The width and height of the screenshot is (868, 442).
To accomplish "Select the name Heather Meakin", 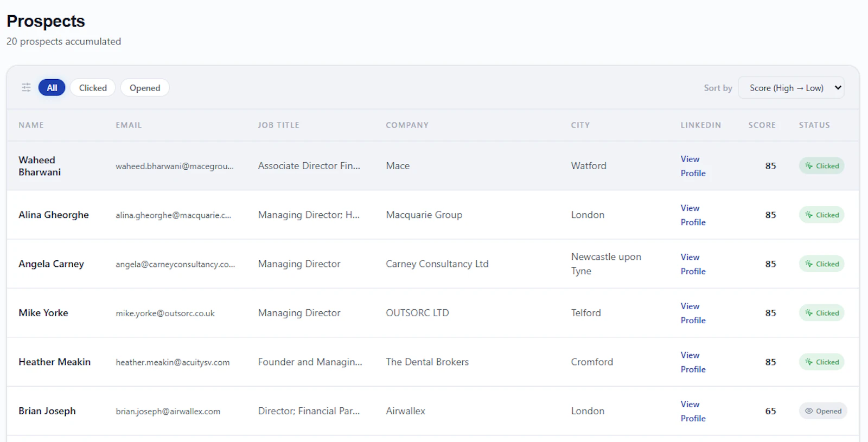I will coord(54,362).
